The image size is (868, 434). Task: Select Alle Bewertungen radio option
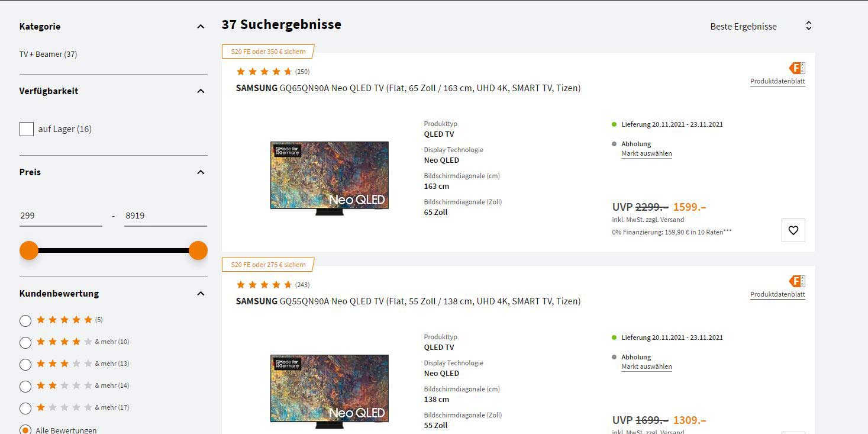coord(25,430)
